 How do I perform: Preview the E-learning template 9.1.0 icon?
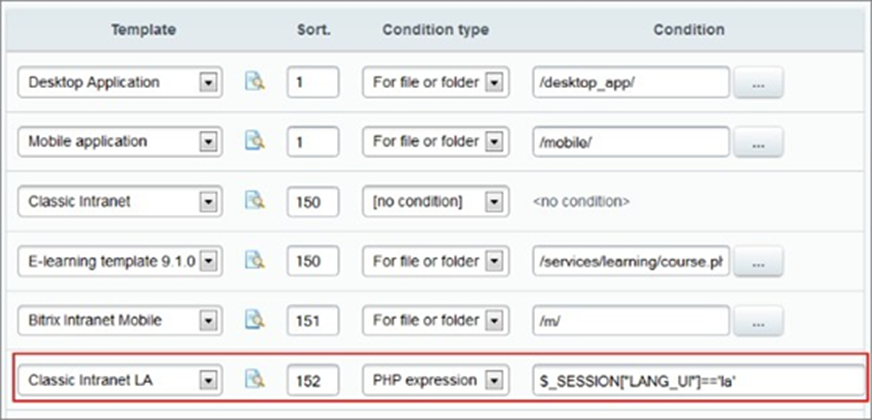pos(254,261)
